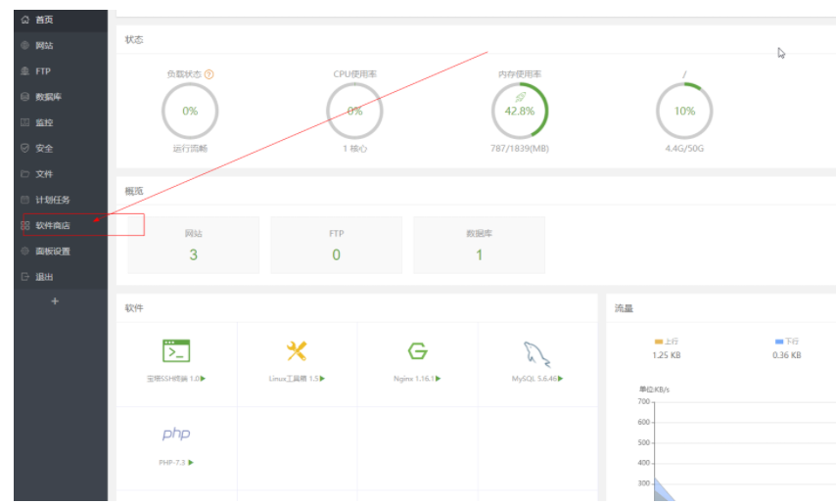Click 退出 to log out
Image resolution: width=836 pixels, height=504 pixels.
pos(44,276)
